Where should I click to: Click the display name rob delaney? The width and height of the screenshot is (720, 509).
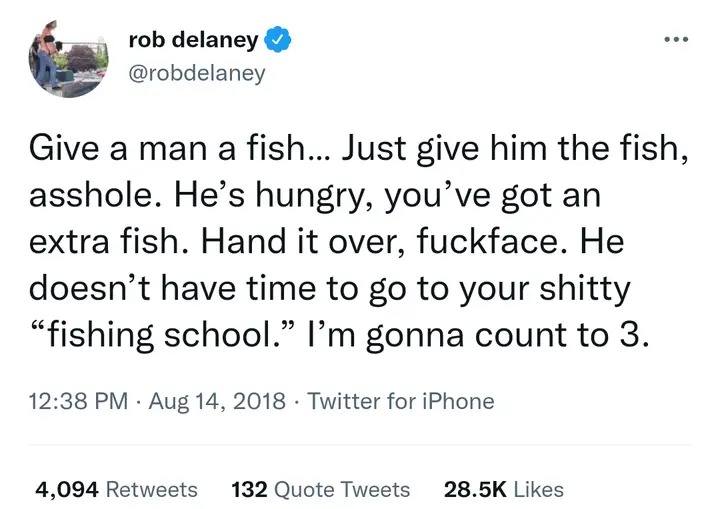tap(194, 41)
